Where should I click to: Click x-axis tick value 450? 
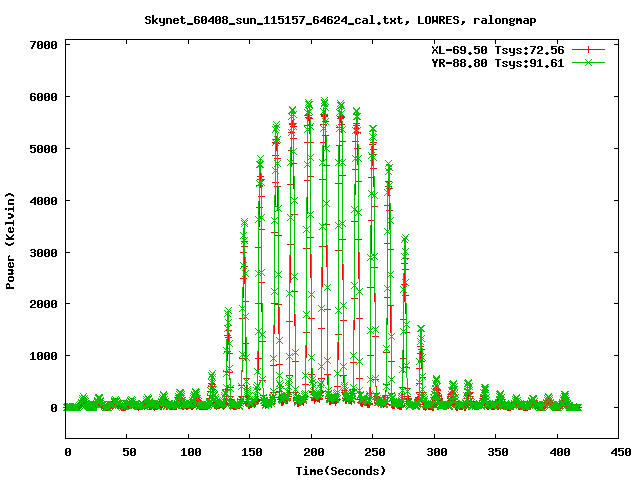(621, 452)
